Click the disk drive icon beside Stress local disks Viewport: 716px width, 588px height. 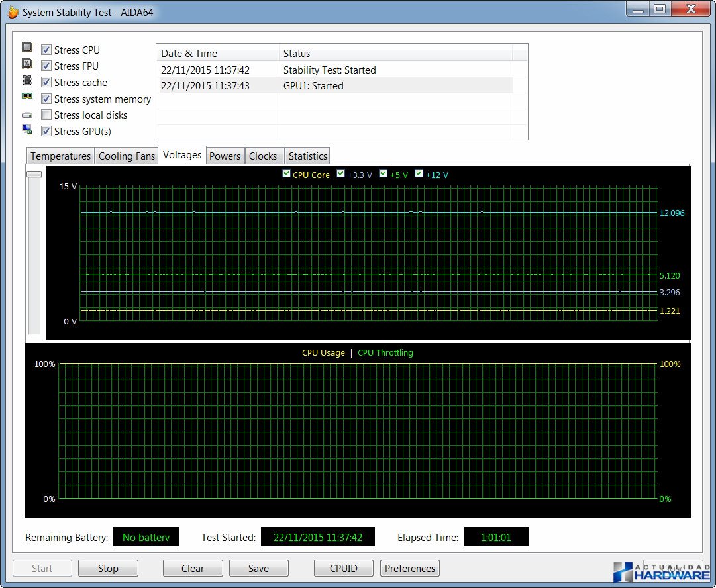27,115
